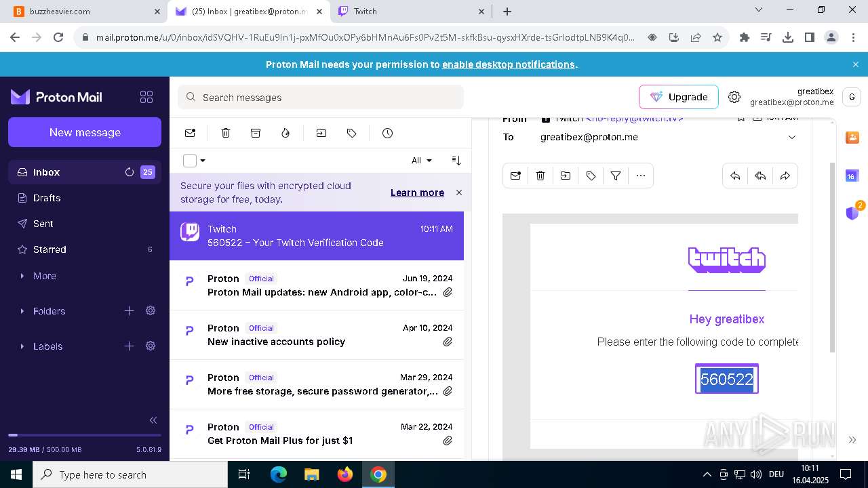Expand right side panel chevrons
The image size is (868, 488).
point(852,440)
